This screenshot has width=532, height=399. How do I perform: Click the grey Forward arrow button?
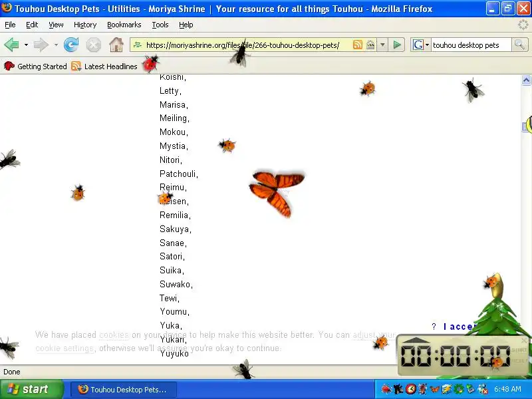coord(41,45)
